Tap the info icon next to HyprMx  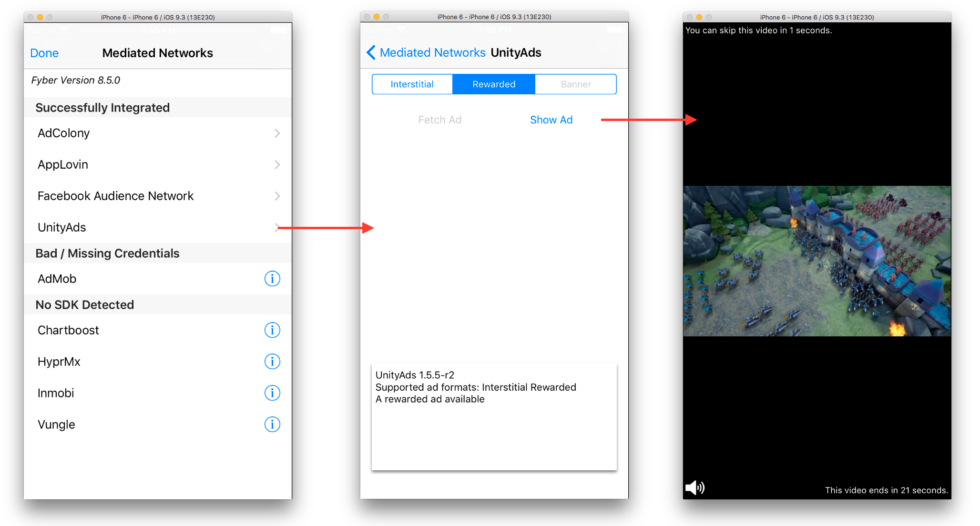coord(272,362)
